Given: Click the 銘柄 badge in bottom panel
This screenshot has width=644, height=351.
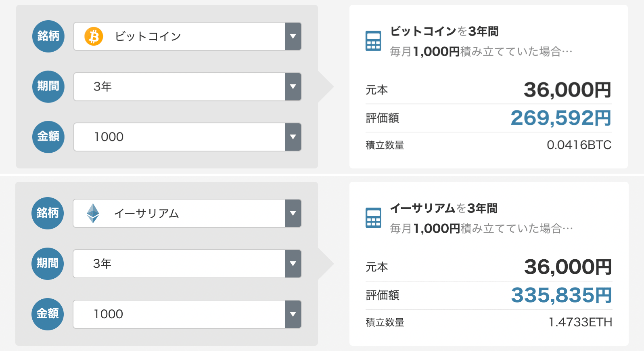Looking at the screenshot, I should click(x=48, y=213).
